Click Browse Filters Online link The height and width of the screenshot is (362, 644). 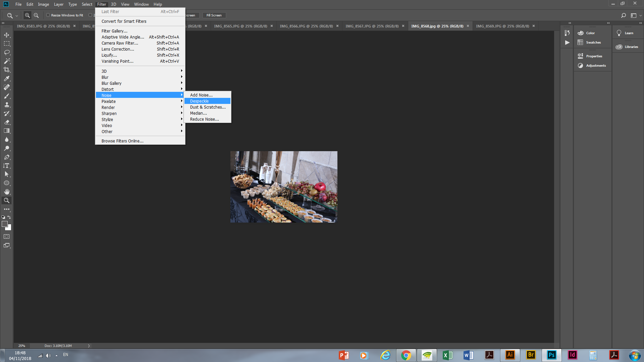122,141
